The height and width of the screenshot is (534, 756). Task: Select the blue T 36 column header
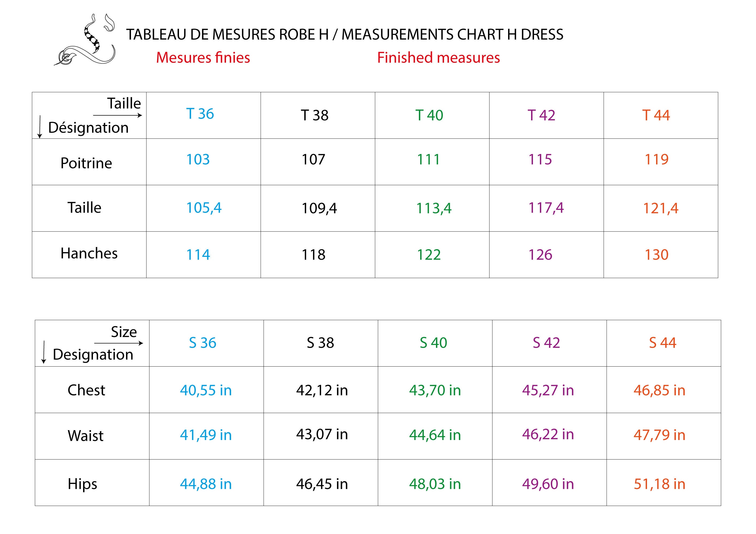[x=200, y=114]
